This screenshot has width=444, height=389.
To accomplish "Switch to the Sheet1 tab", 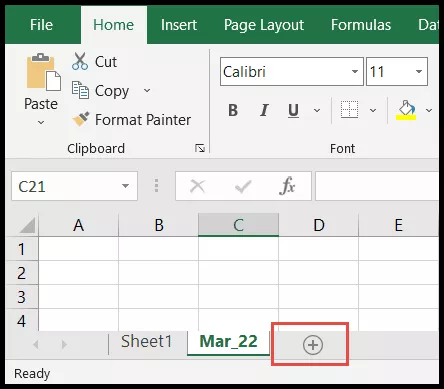I will coord(146,341).
